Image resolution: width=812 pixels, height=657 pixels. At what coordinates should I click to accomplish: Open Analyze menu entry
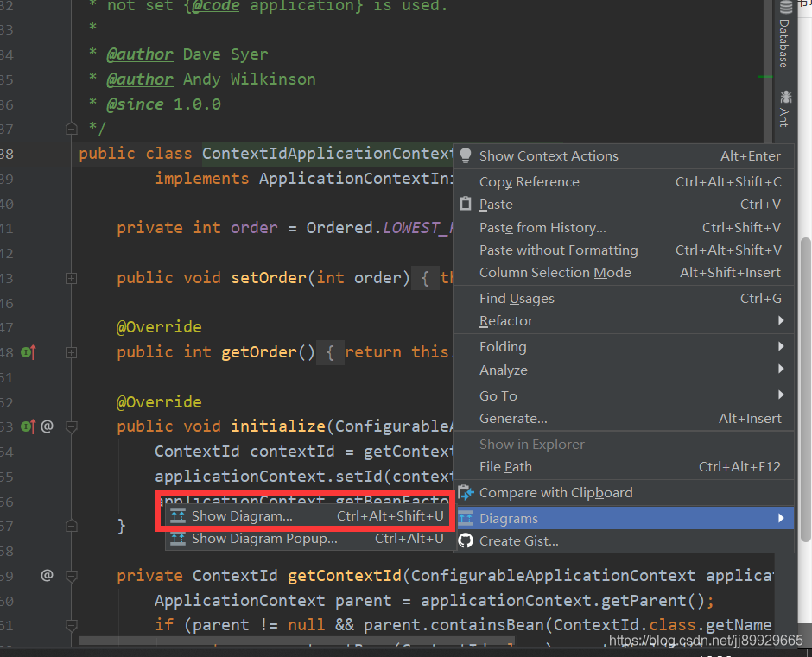tap(624, 370)
